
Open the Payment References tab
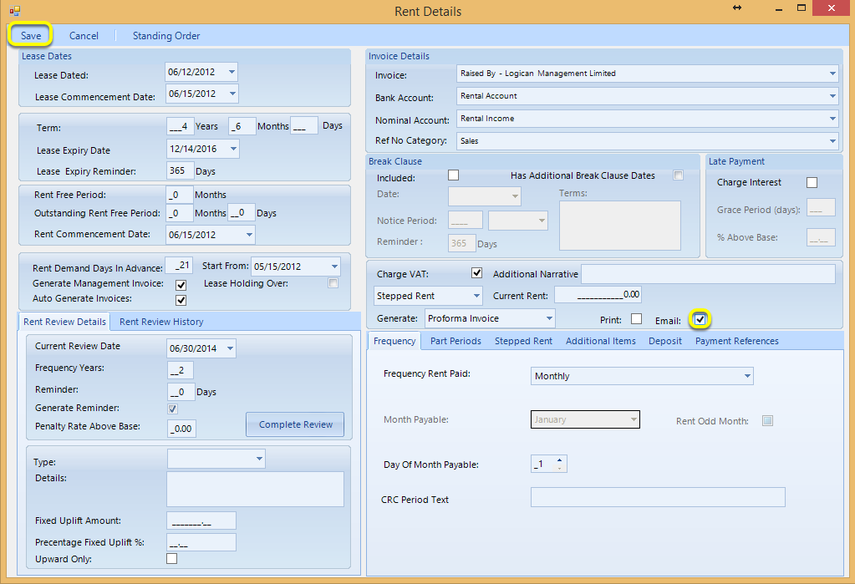[x=737, y=341]
